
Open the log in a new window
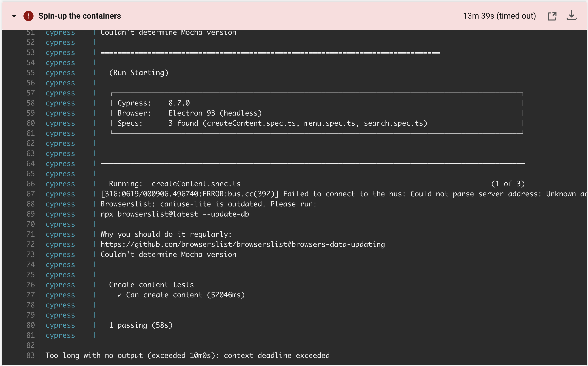(x=552, y=16)
